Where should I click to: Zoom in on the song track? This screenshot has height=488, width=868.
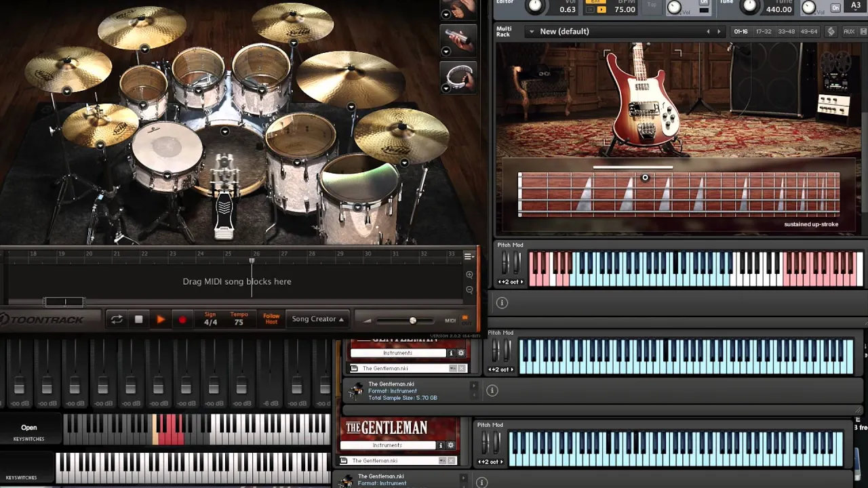pyautogui.click(x=469, y=274)
